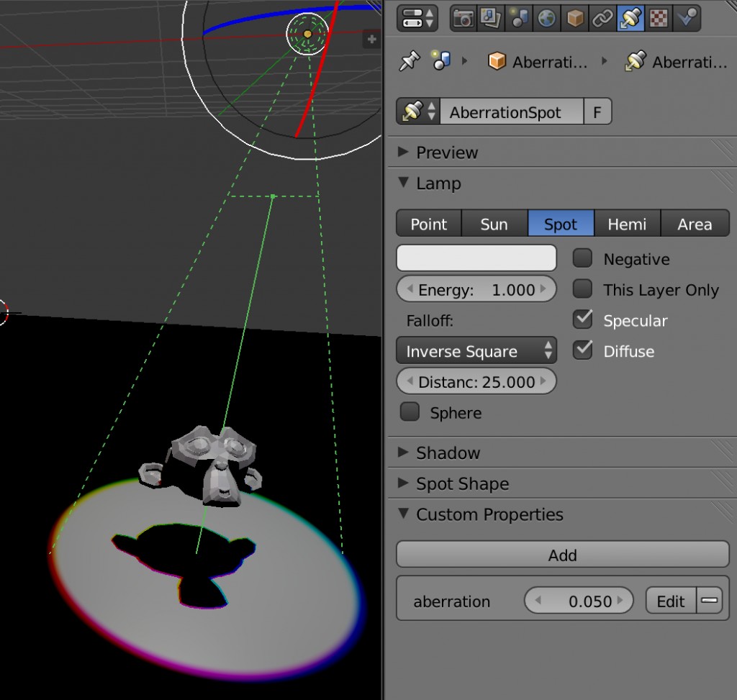737x700 pixels.
Task: Open the Object properties cube tab
Action: [574, 19]
